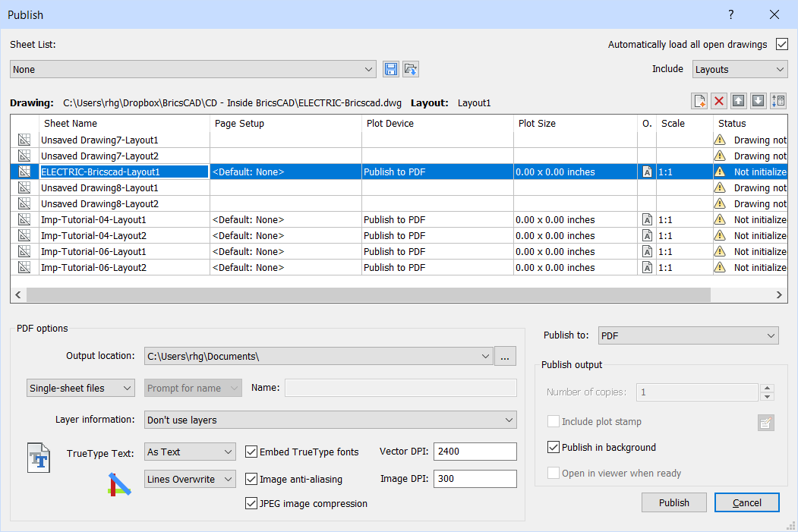The image size is (798, 532).
Task: Click the layout icon for Imp-Tutorial-04-Layout1
Action: (24, 220)
